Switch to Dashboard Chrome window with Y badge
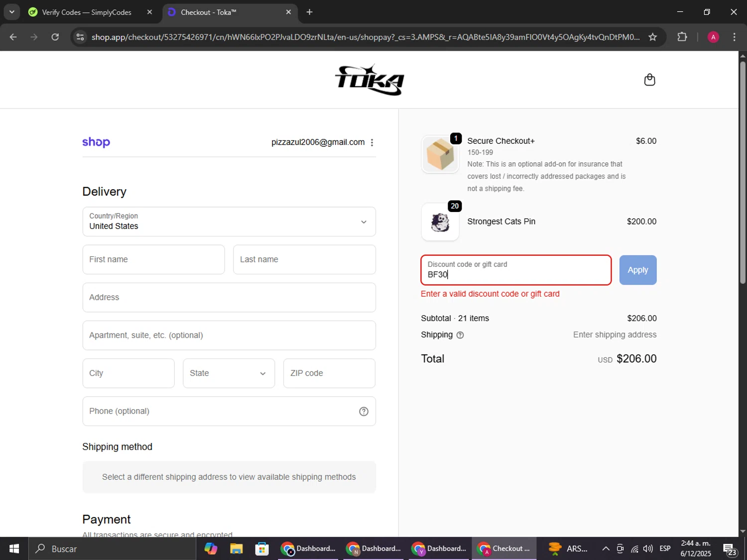Screen dimensions: 747x560 (439, 549)
